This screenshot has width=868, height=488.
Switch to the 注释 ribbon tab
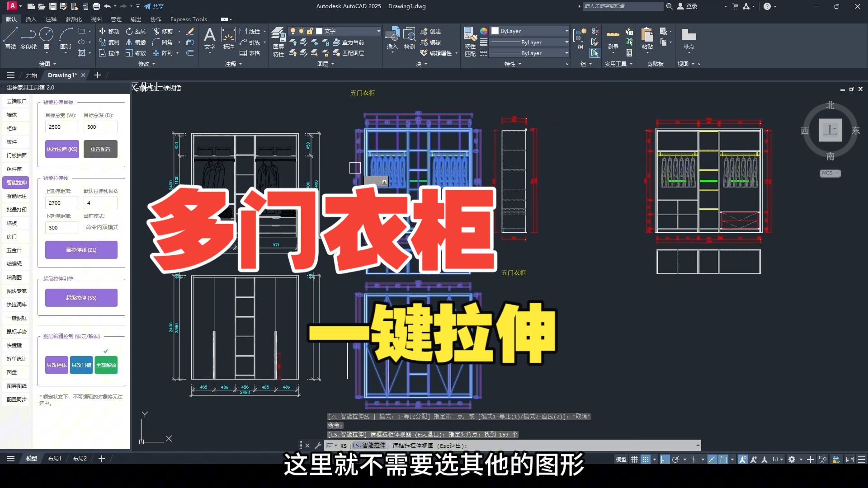point(51,19)
